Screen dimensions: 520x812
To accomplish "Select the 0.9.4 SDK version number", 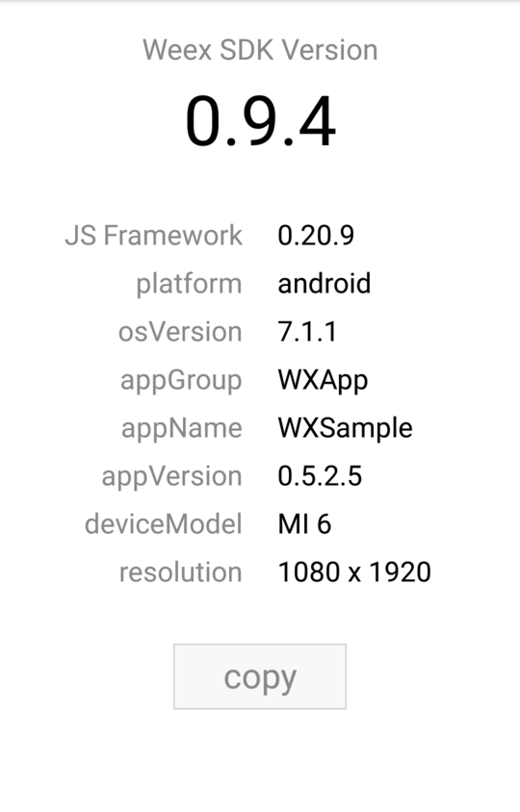I will [x=260, y=121].
